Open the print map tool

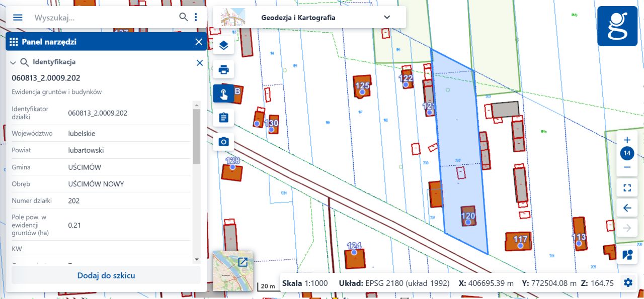coord(224,69)
